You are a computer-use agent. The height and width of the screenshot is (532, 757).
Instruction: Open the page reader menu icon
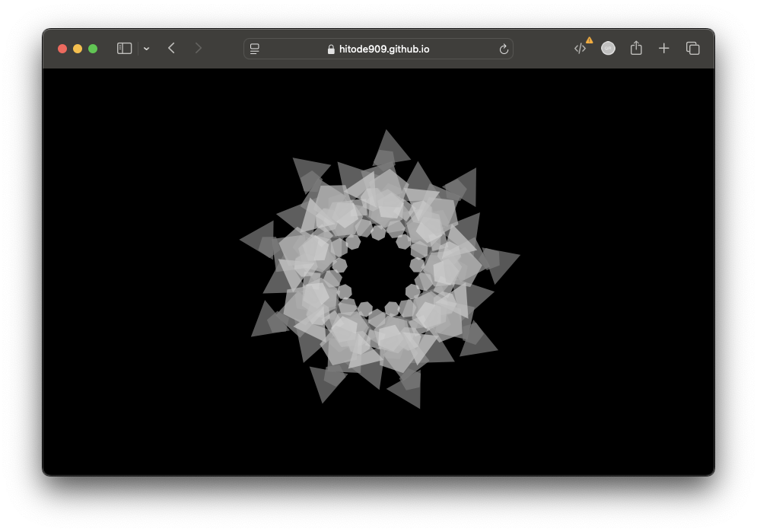(254, 49)
